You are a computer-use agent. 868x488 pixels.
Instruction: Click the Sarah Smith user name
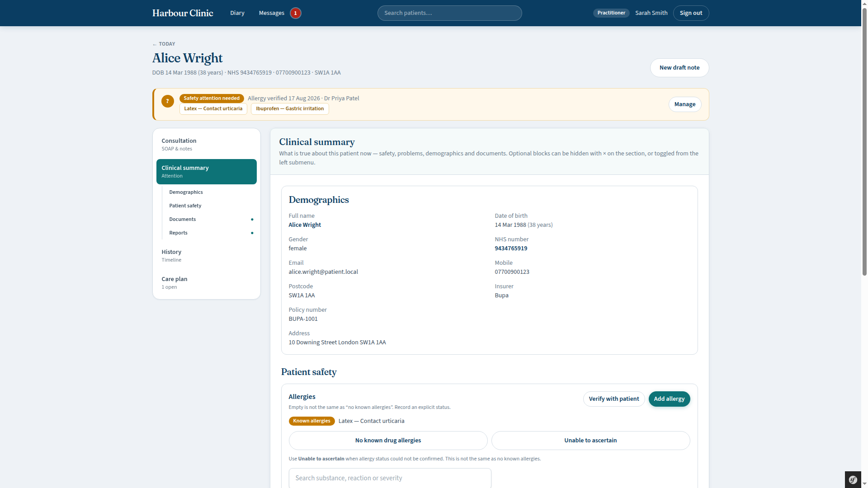click(x=651, y=13)
